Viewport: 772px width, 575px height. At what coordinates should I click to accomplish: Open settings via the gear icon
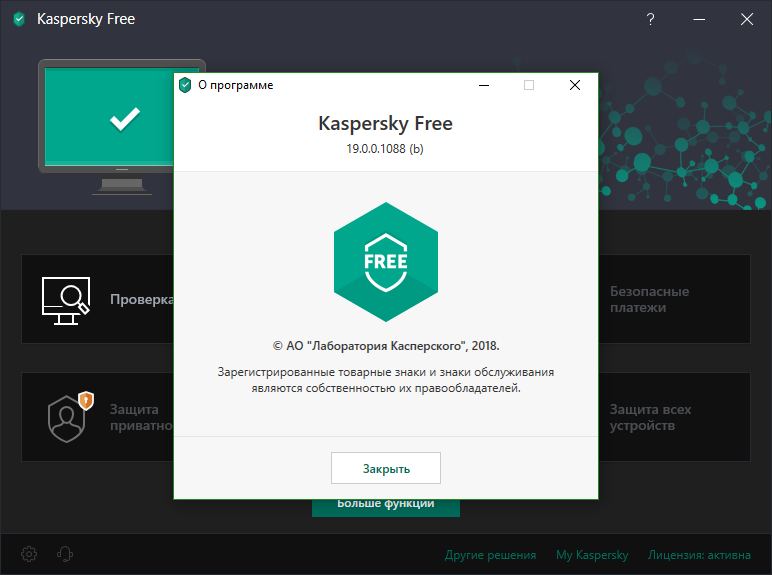click(29, 554)
